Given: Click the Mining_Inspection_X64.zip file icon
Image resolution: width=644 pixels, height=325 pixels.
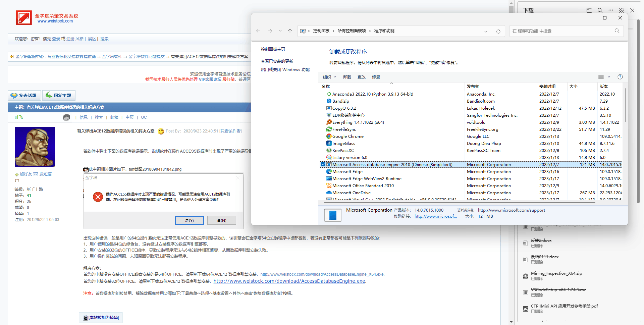Looking at the screenshot, I should coord(526,276).
